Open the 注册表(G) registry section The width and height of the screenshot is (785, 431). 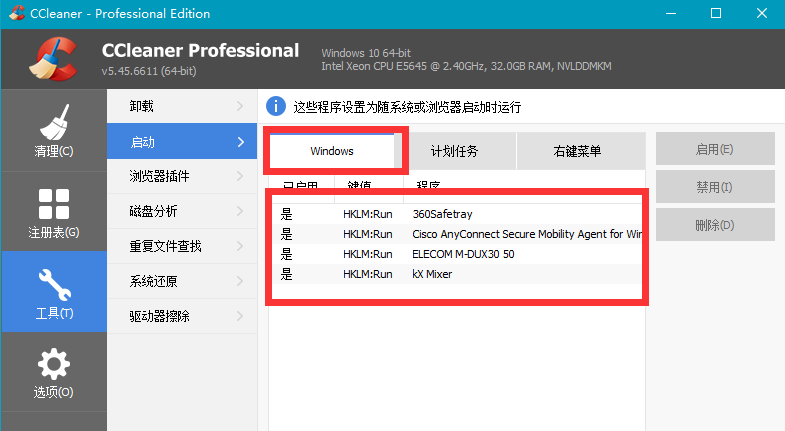click(54, 212)
